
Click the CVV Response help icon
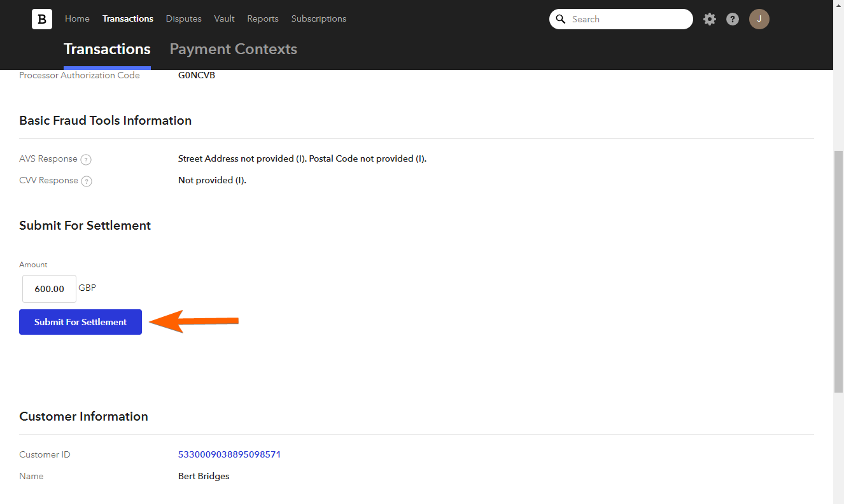87,181
